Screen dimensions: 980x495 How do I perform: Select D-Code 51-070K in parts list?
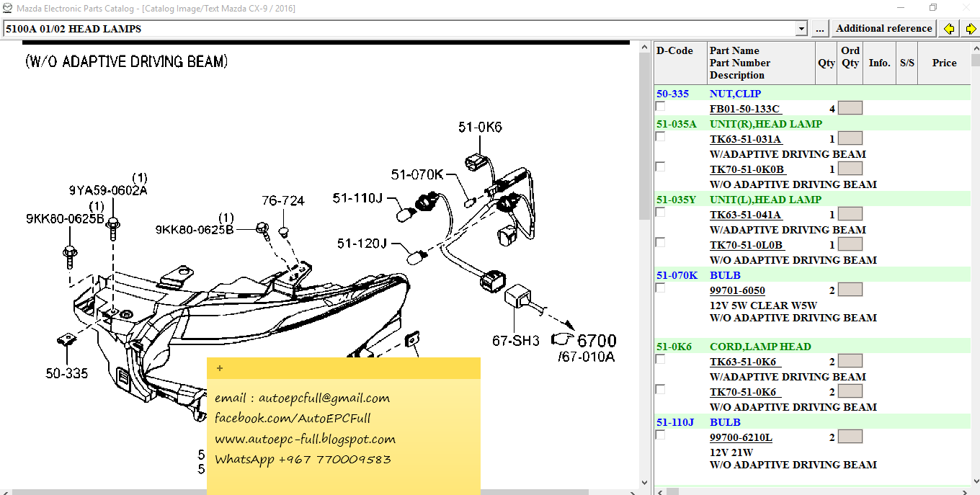677,275
